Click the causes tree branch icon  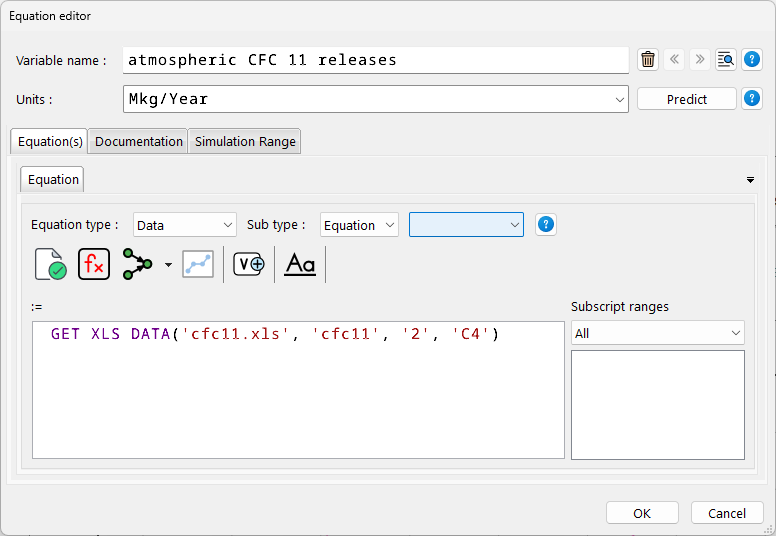[137, 264]
